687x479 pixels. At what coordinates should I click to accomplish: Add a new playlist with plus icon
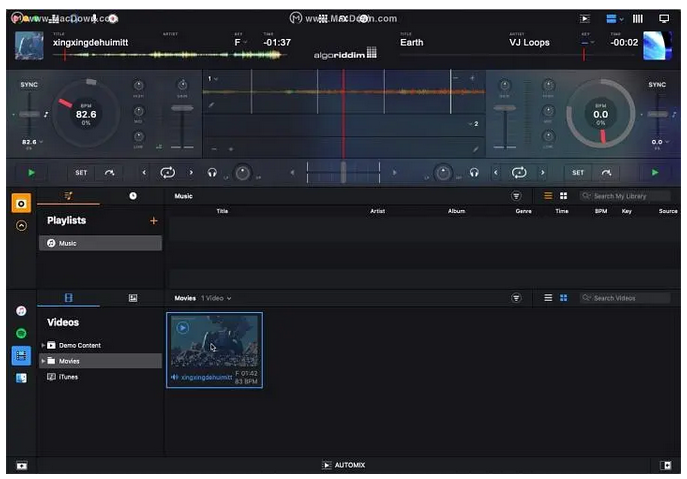(x=153, y=220)
